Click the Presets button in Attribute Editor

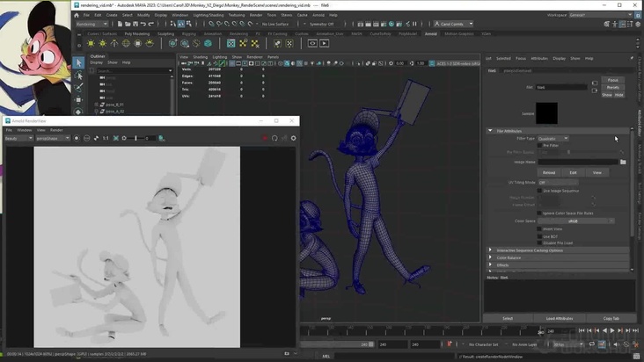pyautogui.click(x=613, y=87)
